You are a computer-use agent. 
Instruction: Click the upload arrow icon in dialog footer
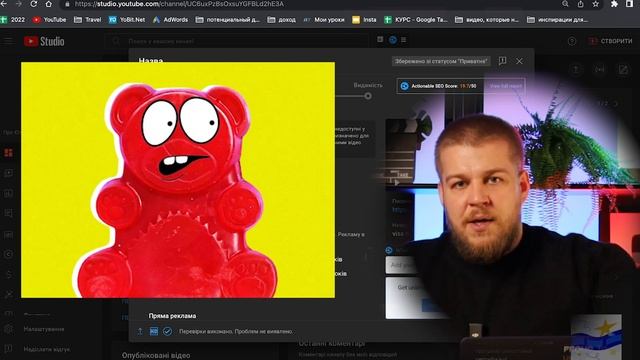click(140, 331)
